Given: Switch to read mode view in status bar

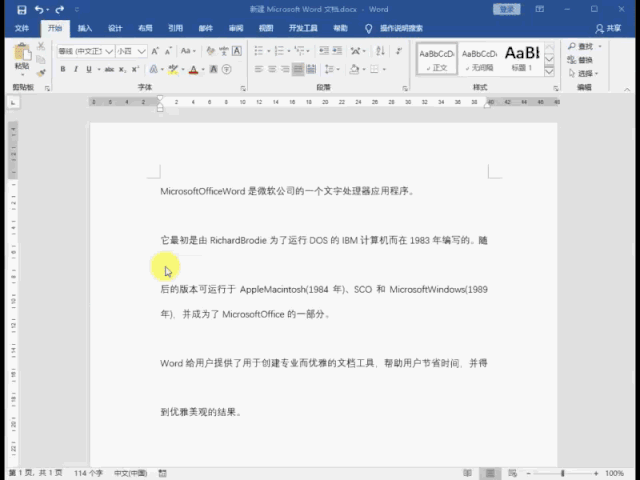Looking at the screenshot, I should click(x=468, y=473).
